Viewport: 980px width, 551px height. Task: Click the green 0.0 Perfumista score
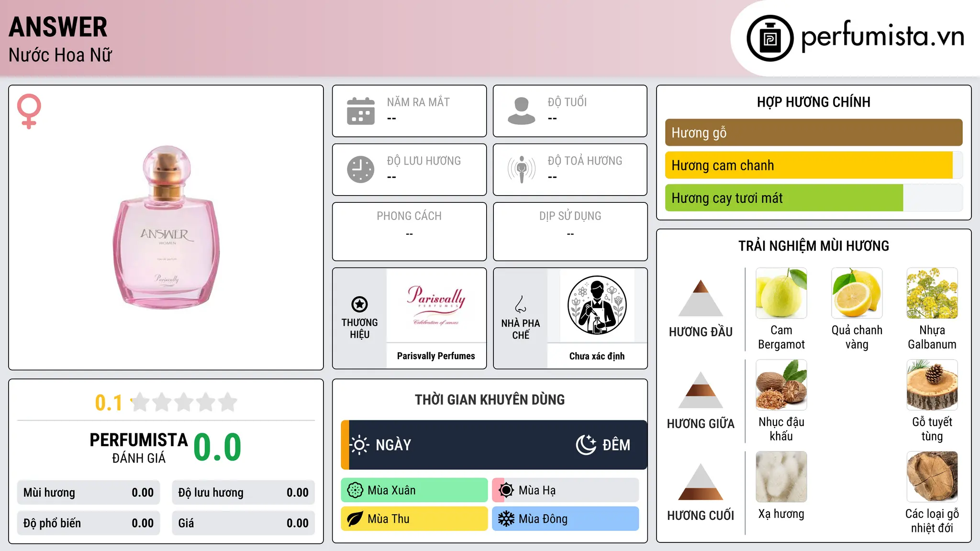point(218,447)
